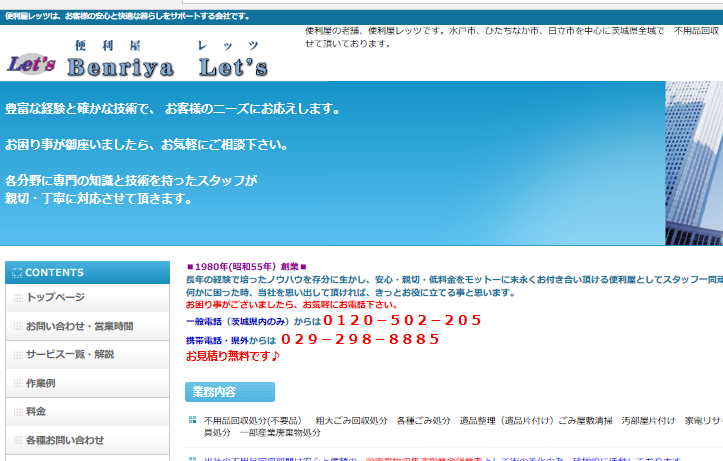723x461 pixels.
Task: Open the 料金 pricing page
Action: (36, 412)
